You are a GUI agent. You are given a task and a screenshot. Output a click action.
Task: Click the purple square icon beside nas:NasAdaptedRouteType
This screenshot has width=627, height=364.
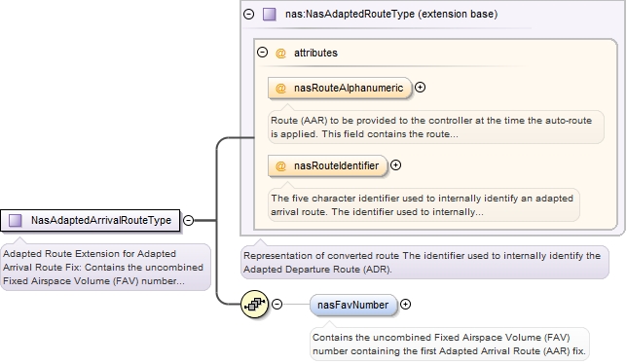click(269, 15)
